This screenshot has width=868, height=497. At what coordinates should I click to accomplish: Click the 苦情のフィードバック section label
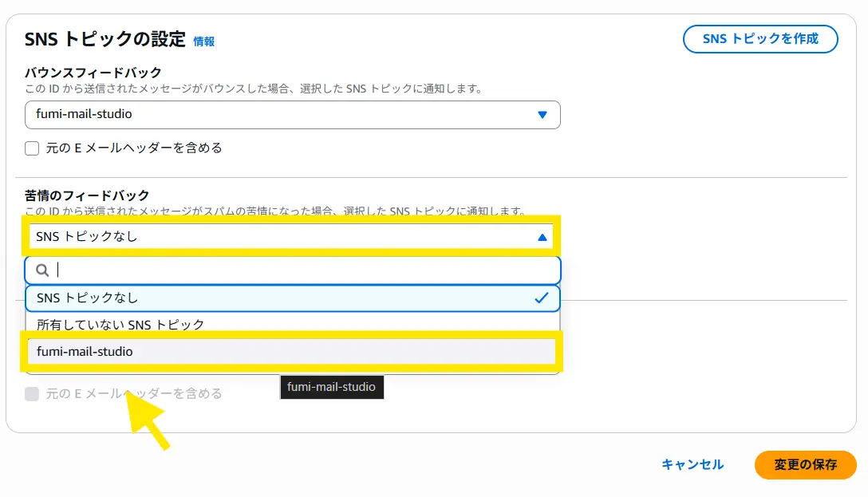87,195
